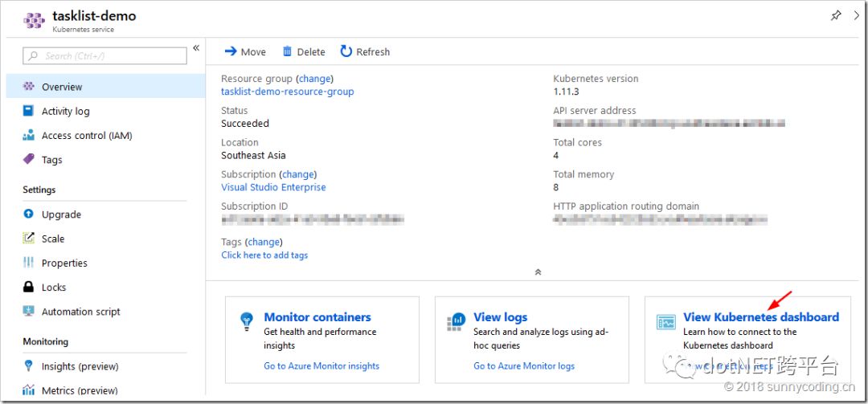The image size is (868, 404).
Task: Click the Delete trash icon
Action: click(x=287, y=51)
